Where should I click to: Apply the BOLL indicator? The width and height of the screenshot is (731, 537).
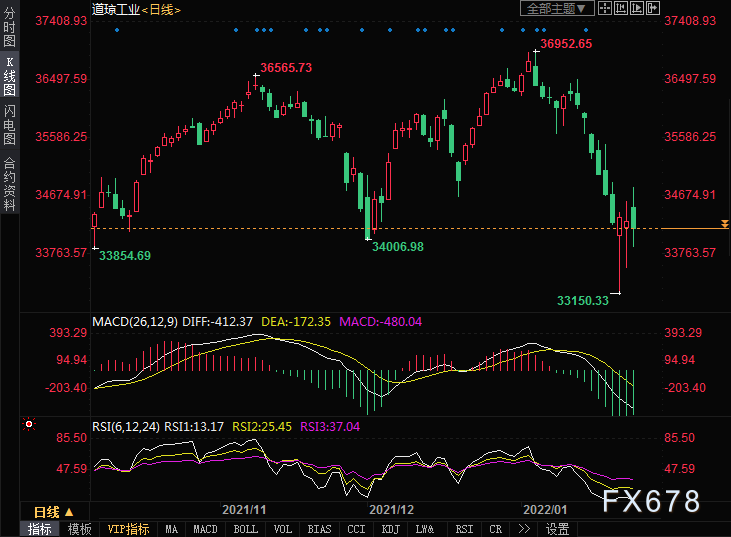(245, 529)
